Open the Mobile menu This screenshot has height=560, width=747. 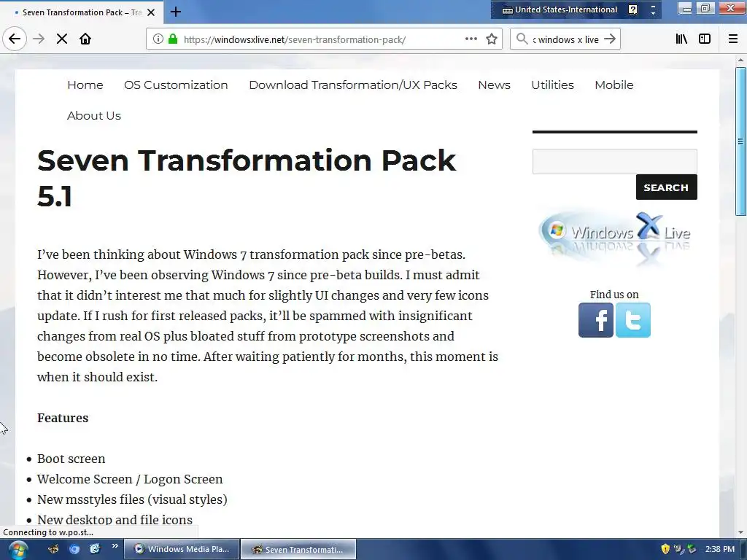[614, 85]
